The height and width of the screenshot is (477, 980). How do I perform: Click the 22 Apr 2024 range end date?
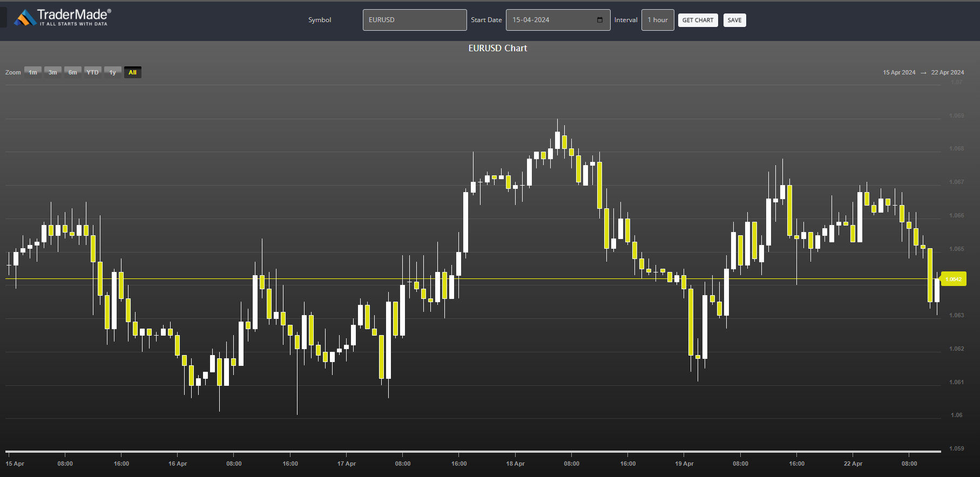tap(948, 72)
